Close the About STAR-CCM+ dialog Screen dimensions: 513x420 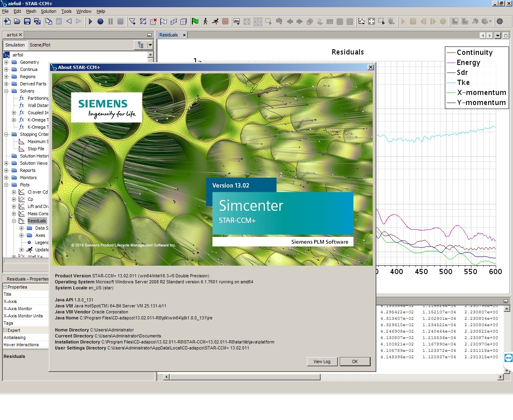click(371, 67)
